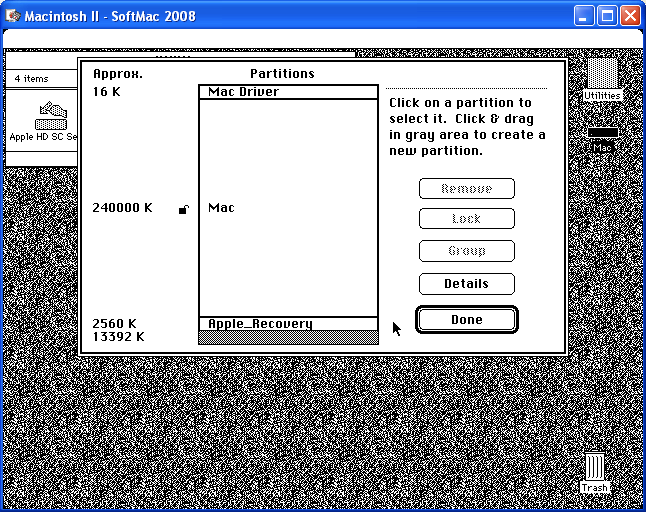Click the unlocked padlock icon beside Mac
Viewport: 646px width, 512px height.
[x=184, y=209]
